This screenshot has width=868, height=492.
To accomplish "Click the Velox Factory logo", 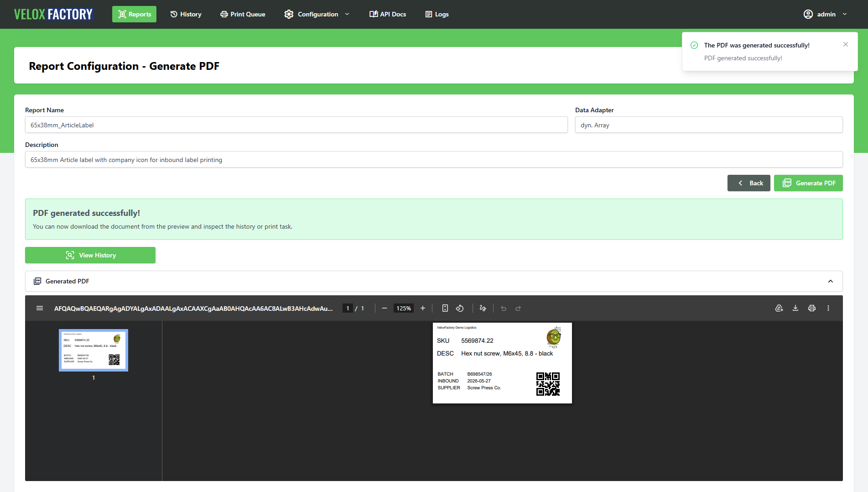I will click(x=53, y=14).
